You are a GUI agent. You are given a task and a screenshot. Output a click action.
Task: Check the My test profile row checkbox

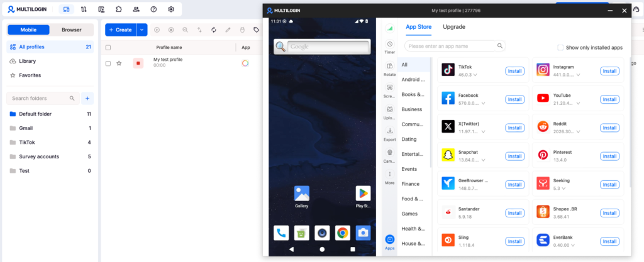108,63
